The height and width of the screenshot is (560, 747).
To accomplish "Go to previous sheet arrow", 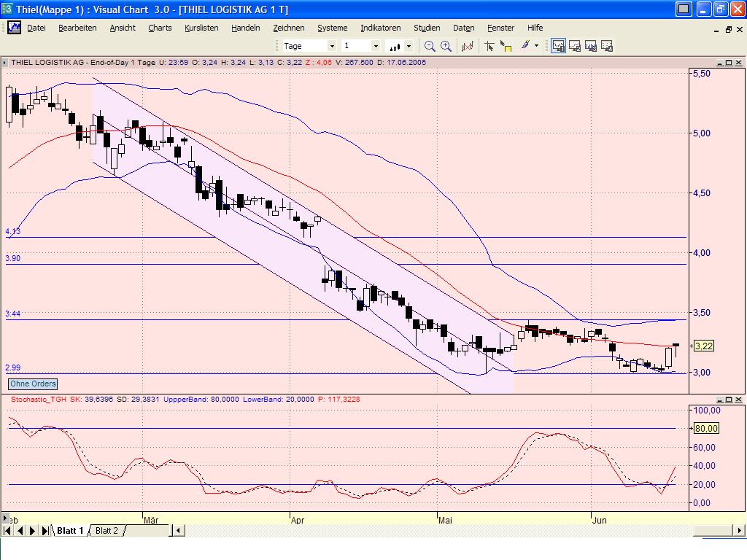I will (x=20, y=531).
